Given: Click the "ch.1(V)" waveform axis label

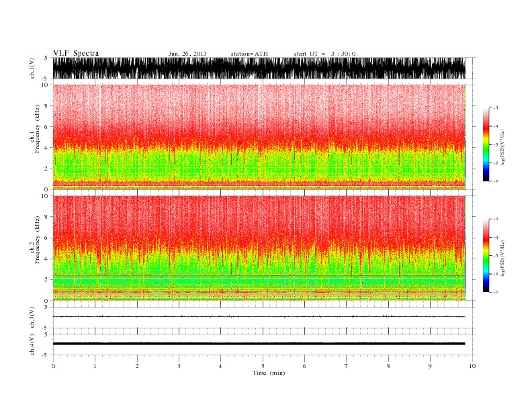Looking at the screenshot, I should click(x=32, y=68).
